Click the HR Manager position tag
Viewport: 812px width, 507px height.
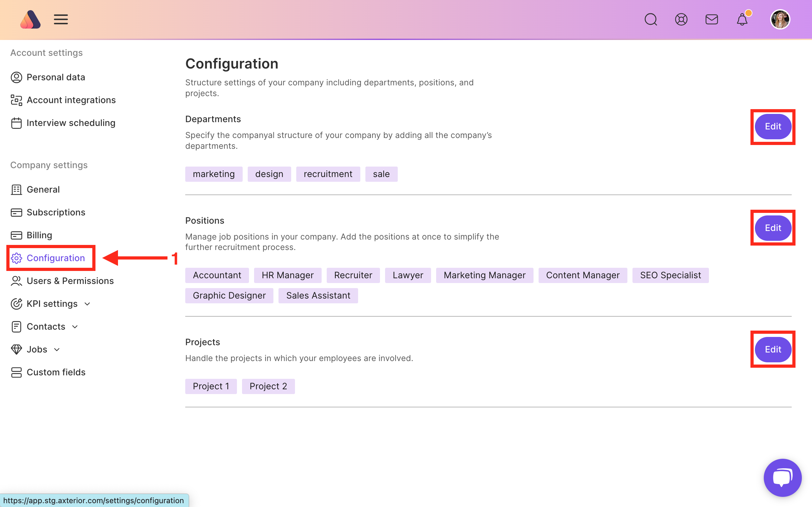click(x=288, y=275)
